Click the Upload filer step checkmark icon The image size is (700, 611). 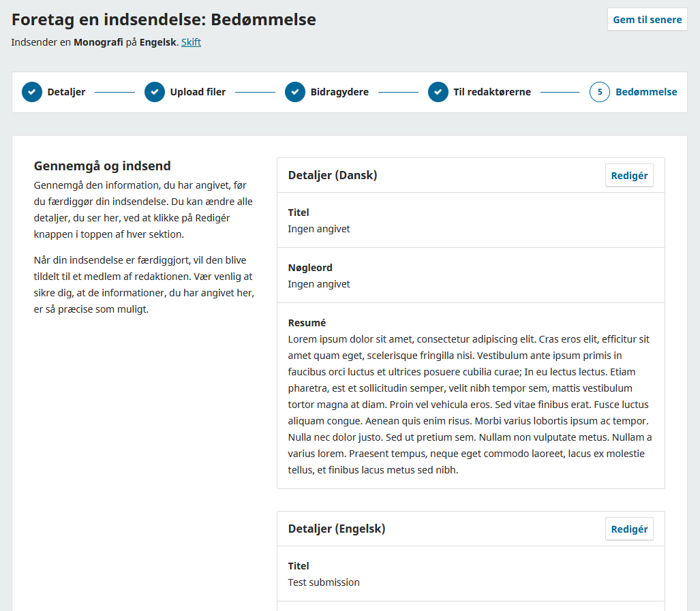click(155, 91)
